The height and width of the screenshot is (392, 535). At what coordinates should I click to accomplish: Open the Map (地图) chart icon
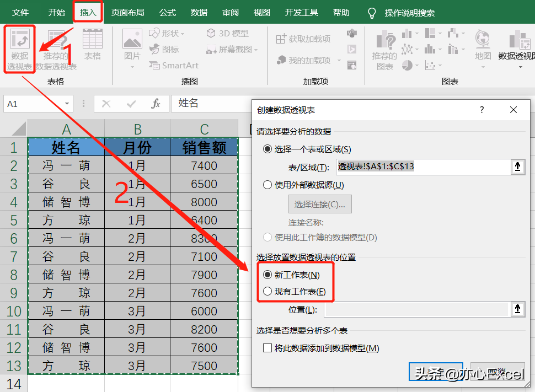click(483, 49)
